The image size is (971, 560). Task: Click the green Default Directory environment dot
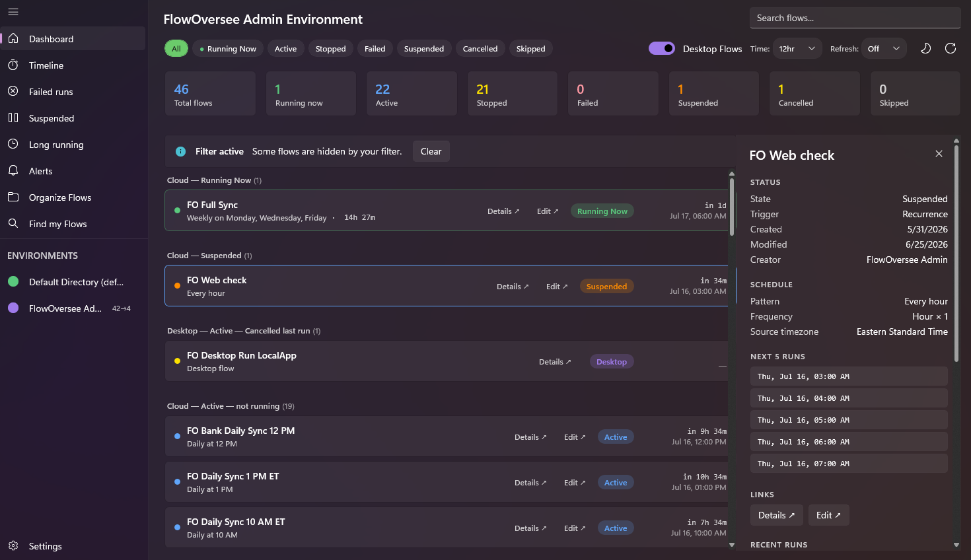point(13,281)
